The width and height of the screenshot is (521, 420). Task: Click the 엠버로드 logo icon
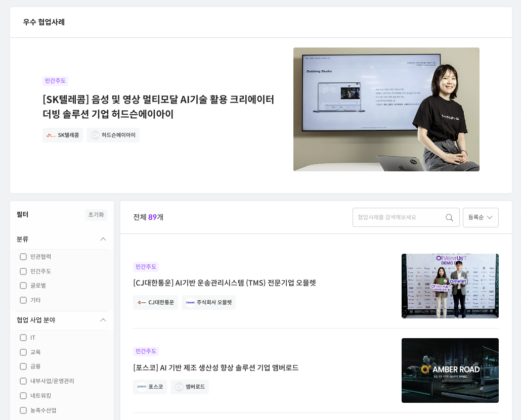click(180, 387)
